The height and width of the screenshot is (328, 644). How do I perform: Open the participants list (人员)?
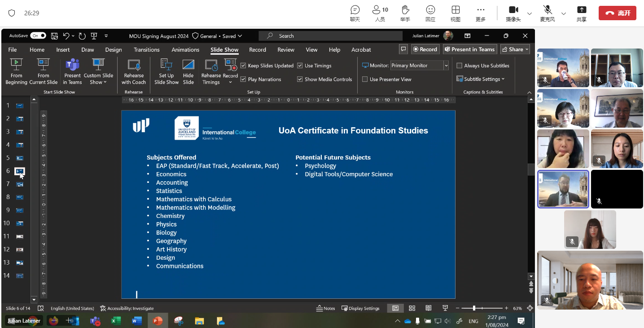tap(380, 13)
